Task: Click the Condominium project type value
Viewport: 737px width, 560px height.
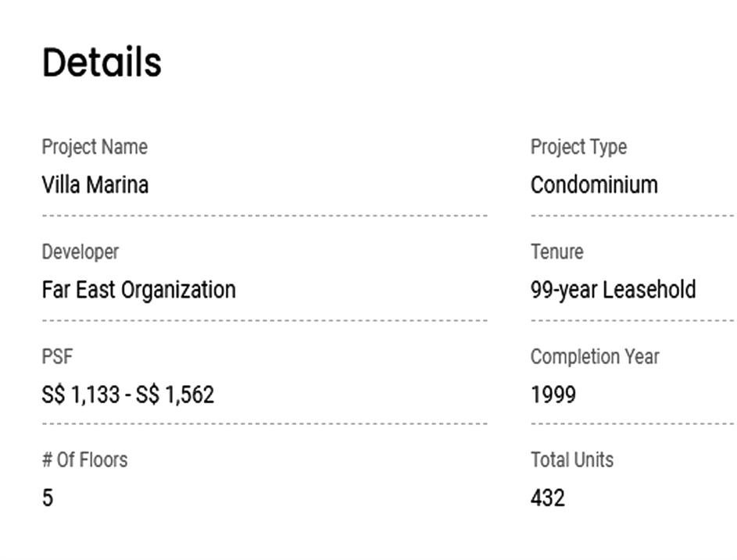Action: pyautogui.click(x=594, y=185)
